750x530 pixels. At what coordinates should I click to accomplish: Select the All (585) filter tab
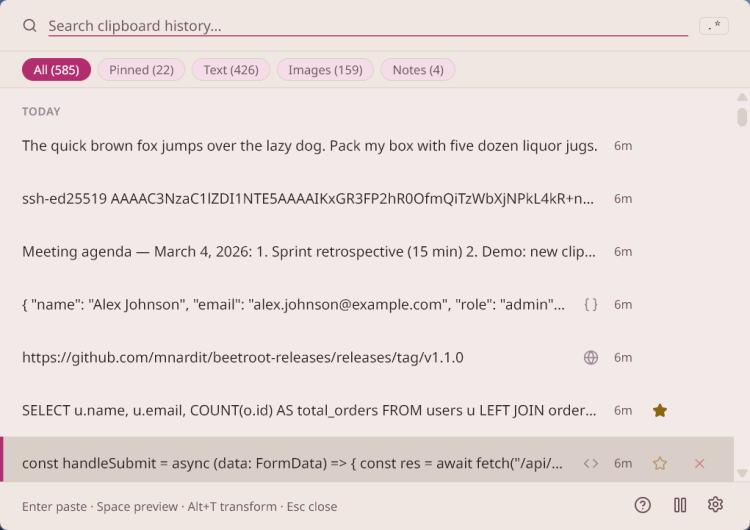pos(56,69)
